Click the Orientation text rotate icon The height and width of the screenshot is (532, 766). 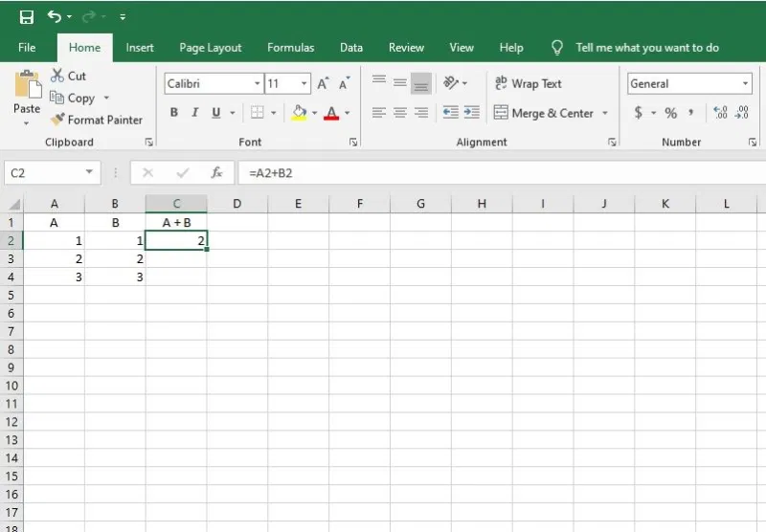(x=451, y=82)
